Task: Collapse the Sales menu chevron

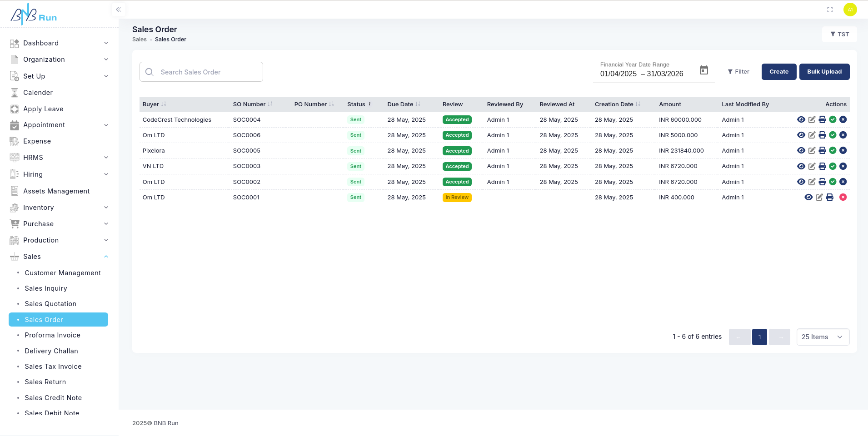Action: [106, 256]
